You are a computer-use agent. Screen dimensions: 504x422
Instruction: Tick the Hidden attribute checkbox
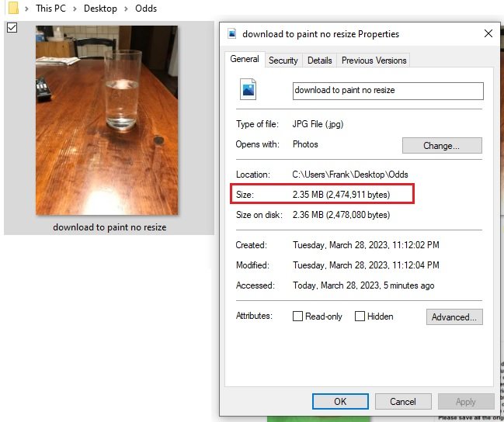pyautogui.click(x=360, y=316)
